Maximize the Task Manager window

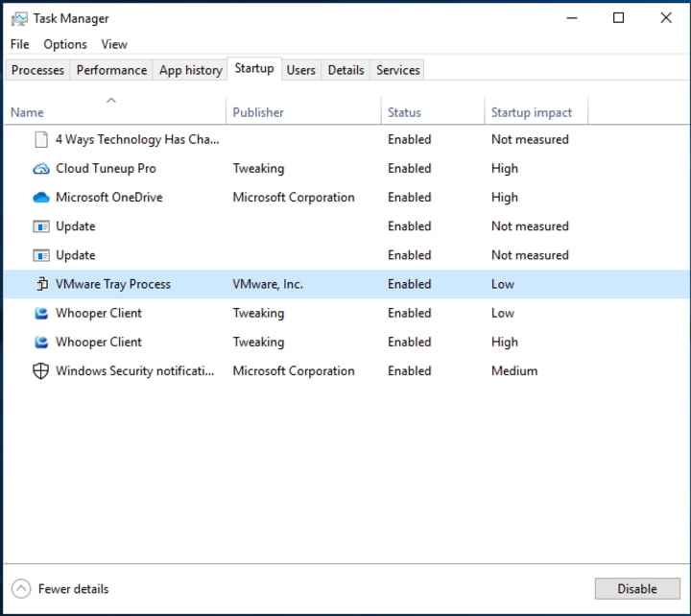(x=619, y=18)
